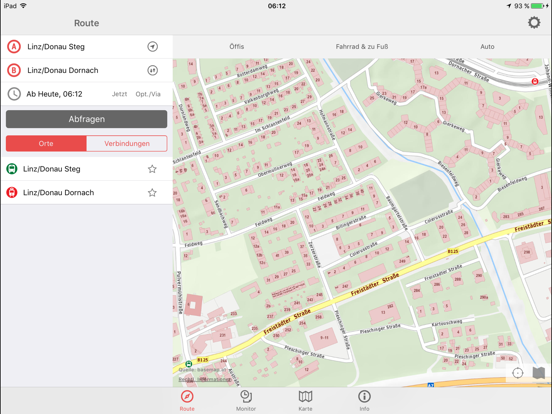Change departure time Ab Heute, 06:12
Image resolution: width=552 pixels, height=414 pixels.
[54, 94]
